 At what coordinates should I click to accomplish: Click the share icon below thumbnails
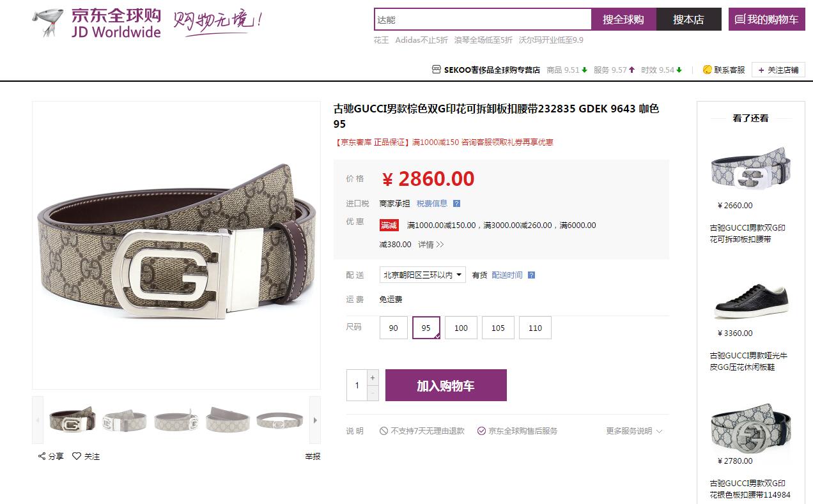click(x=42, y=456)
